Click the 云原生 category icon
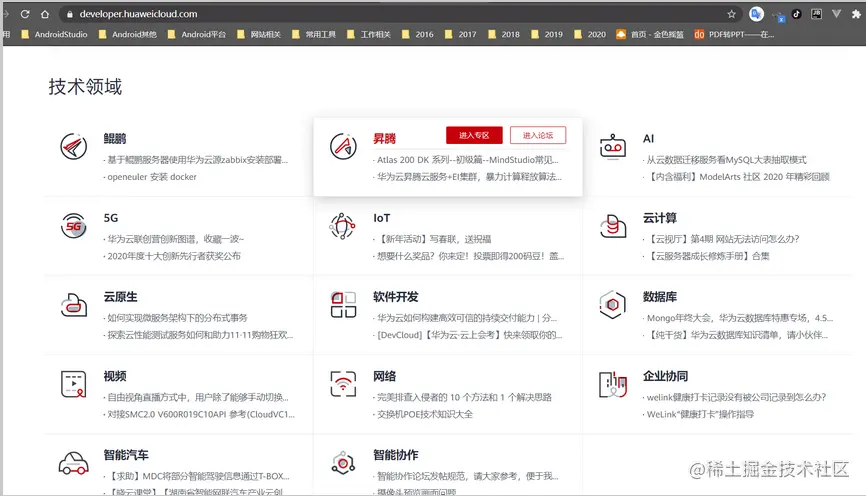This screenshot has height=496, width=866. click(x=73, y=305)
